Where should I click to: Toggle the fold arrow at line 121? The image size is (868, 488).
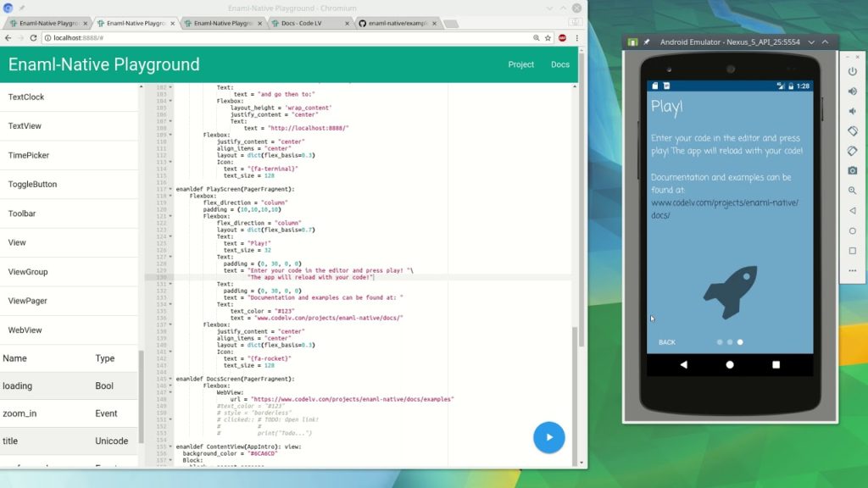tap(170, 216)
